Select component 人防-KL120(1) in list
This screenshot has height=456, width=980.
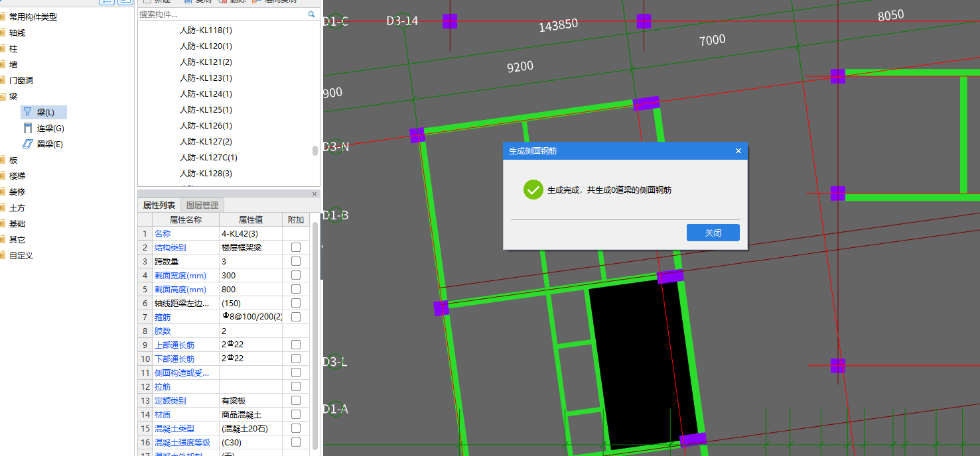tap(206, 46)
